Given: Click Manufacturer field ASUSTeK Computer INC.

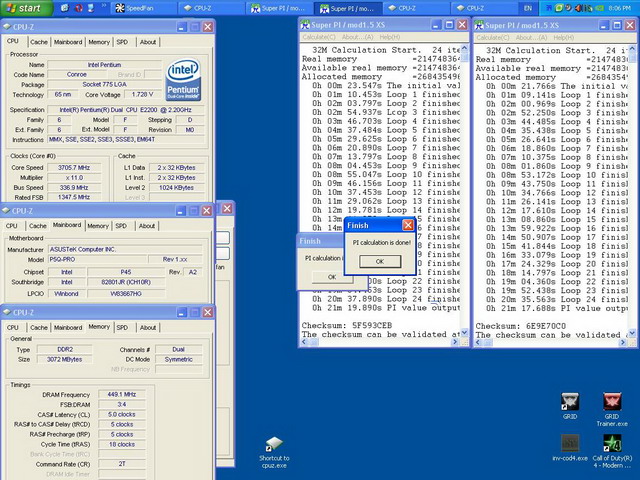Looking at the screenshot, I should 125,249.
